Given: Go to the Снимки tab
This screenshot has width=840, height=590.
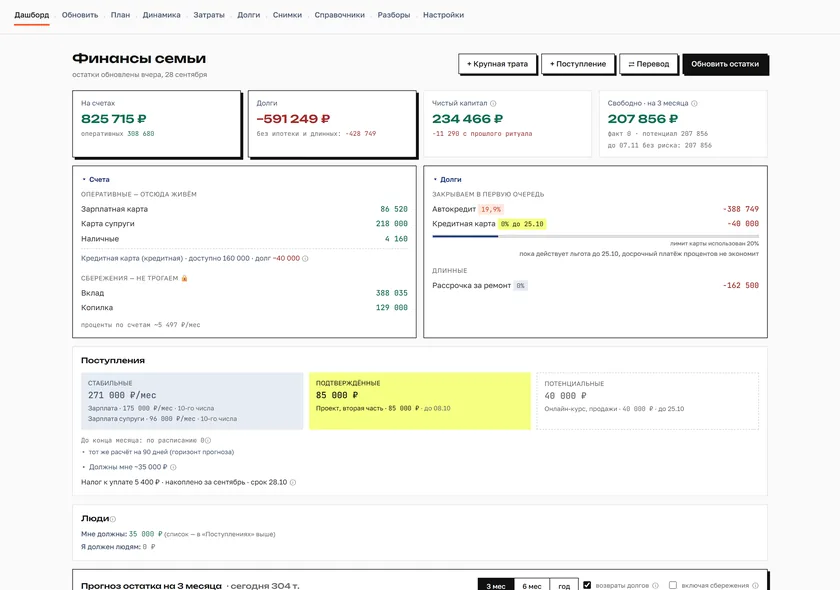Looking at the screenshot, I should coord(287,15).
